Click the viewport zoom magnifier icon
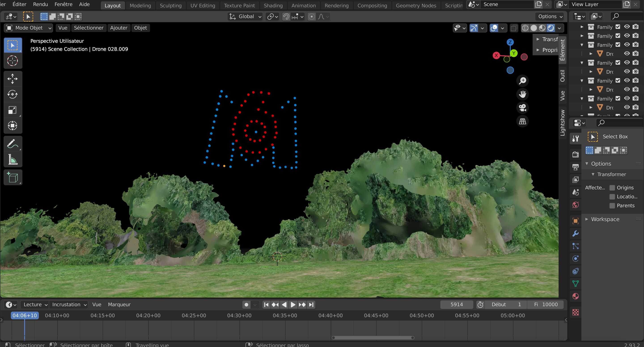The width and height of the screenshot is (644, 347). 523,81
